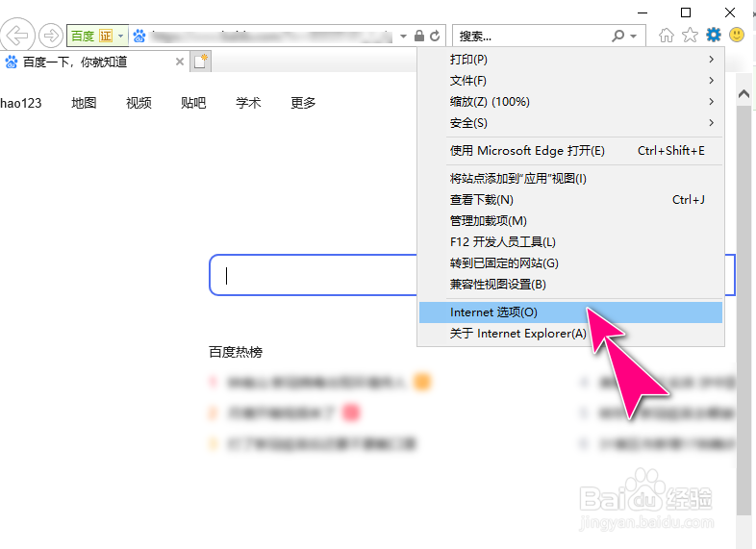Click the magnifier search icon

pyautogui.click(x=617, y=36)
